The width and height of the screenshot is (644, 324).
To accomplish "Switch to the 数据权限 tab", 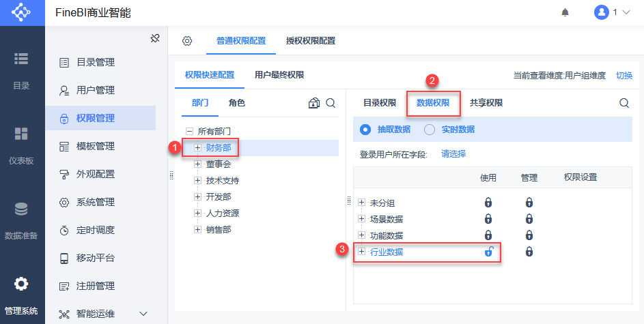I will pyautogui.click(x=433, y=103).
